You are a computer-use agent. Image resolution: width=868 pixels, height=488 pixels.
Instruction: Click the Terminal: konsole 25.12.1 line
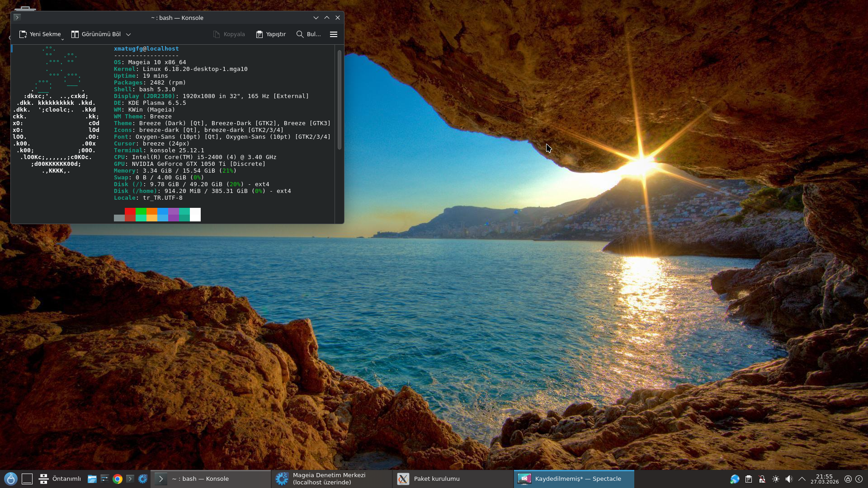pyautogui.click(x=159, y=150)
